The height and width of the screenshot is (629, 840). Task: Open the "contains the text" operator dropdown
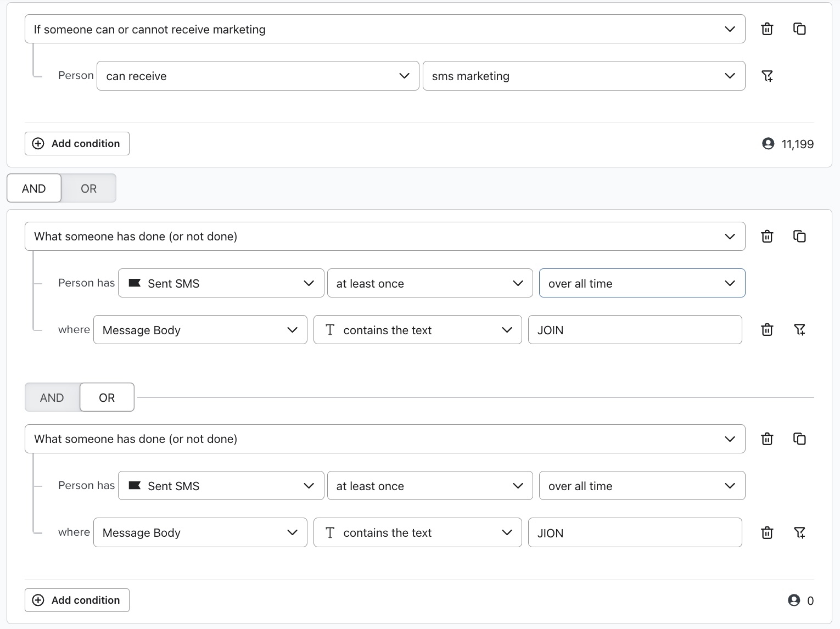tap(417, 329)
